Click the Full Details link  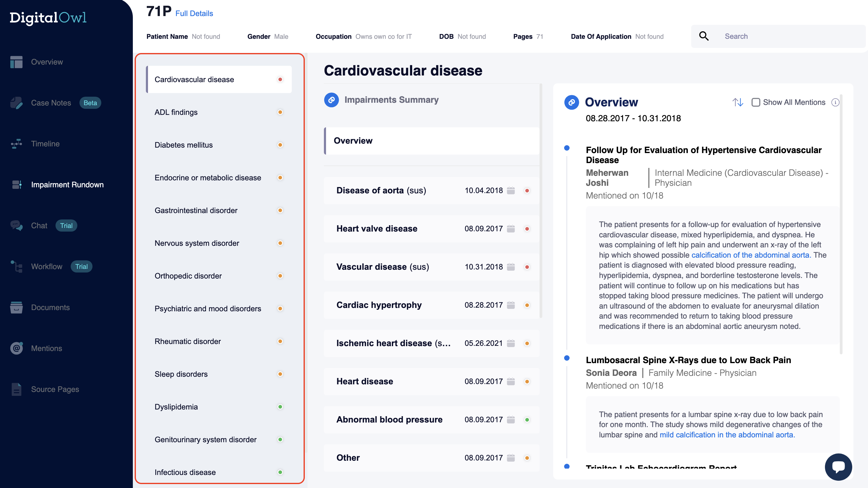pos(196,13)
